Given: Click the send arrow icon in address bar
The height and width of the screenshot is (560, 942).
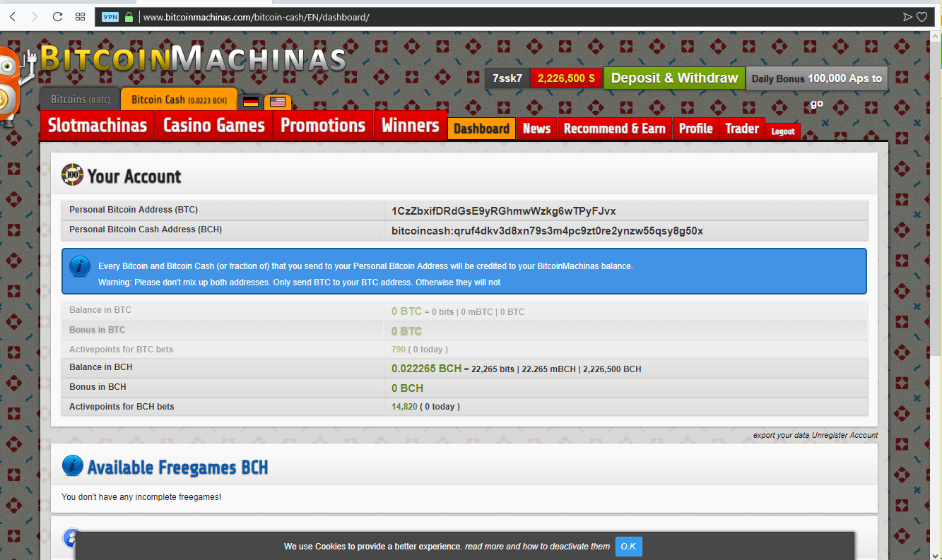Looking at the screenshot, I should [x=907, y=17].
